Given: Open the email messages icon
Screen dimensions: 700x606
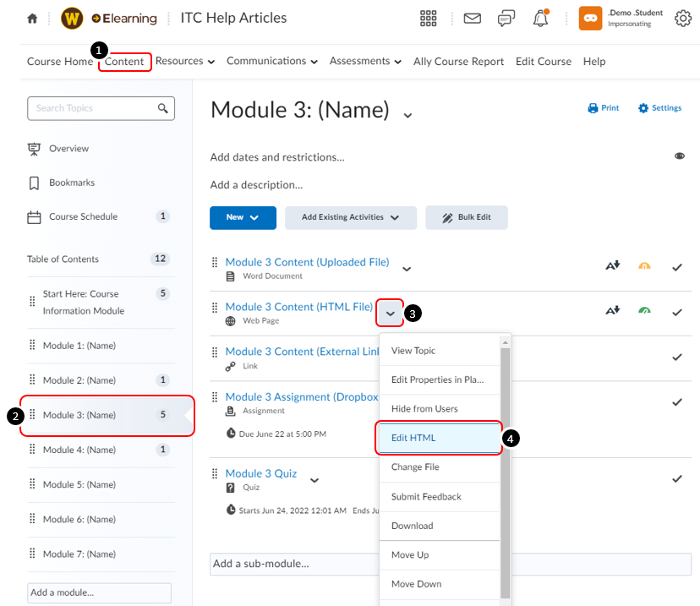Looking at the screenshot, I should pos(472,18).
